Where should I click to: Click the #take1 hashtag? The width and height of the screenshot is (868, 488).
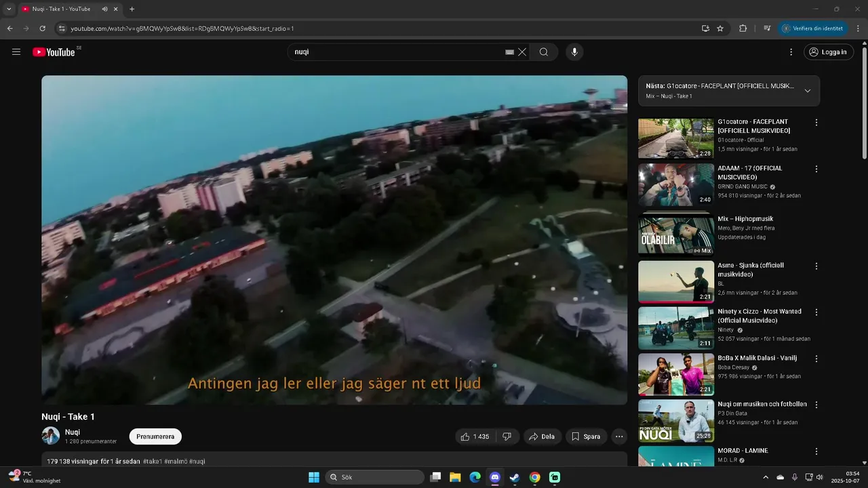[153, 462]
